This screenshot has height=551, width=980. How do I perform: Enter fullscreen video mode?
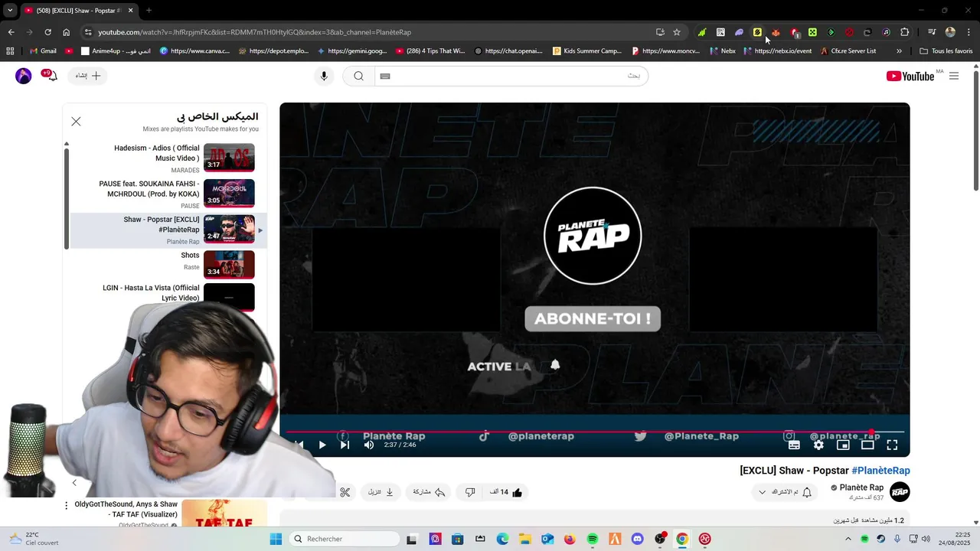[x=892, y=445]
